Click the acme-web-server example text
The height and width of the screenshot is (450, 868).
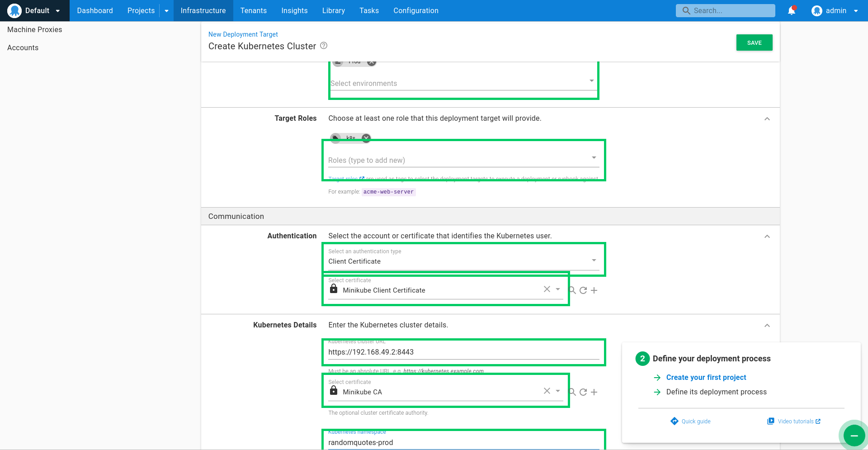point(388,192)
